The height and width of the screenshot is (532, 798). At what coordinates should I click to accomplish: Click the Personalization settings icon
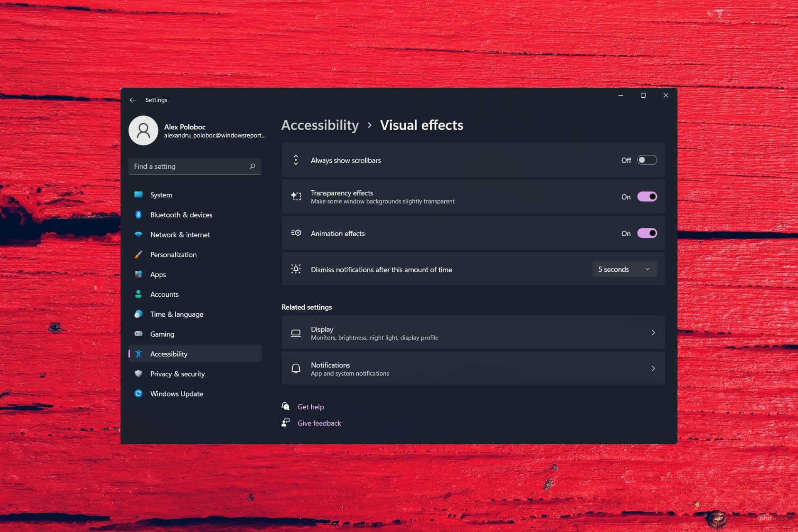(x=139, y=254)
